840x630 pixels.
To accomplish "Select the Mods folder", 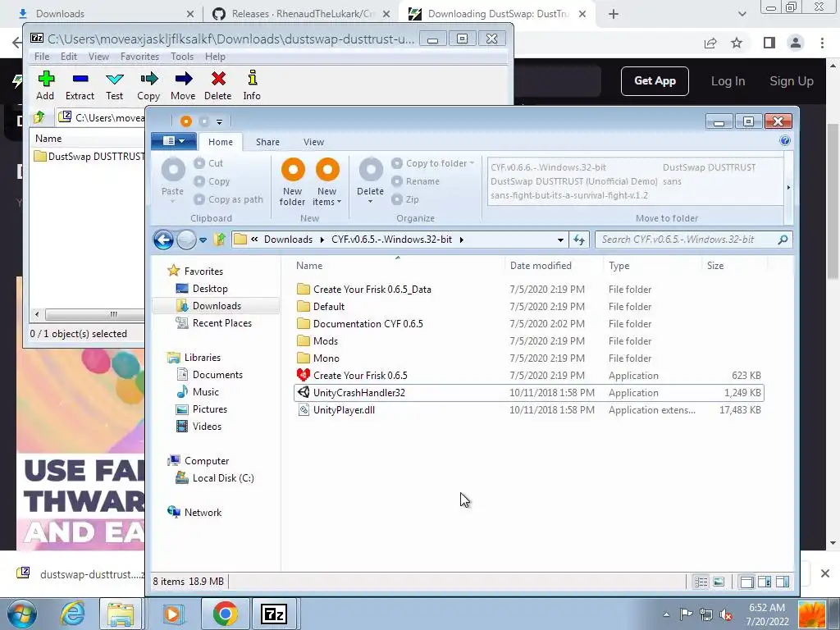I will [529, 341].
